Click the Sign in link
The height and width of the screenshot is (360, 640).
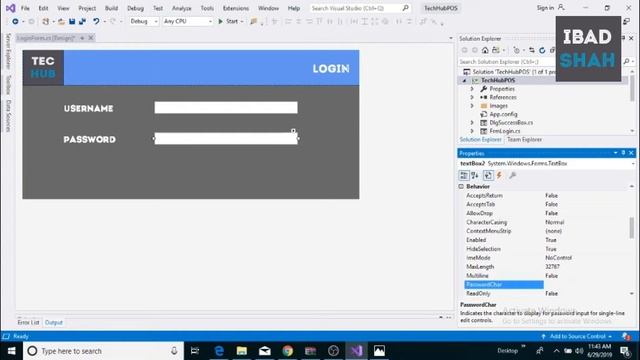(545, 8)
